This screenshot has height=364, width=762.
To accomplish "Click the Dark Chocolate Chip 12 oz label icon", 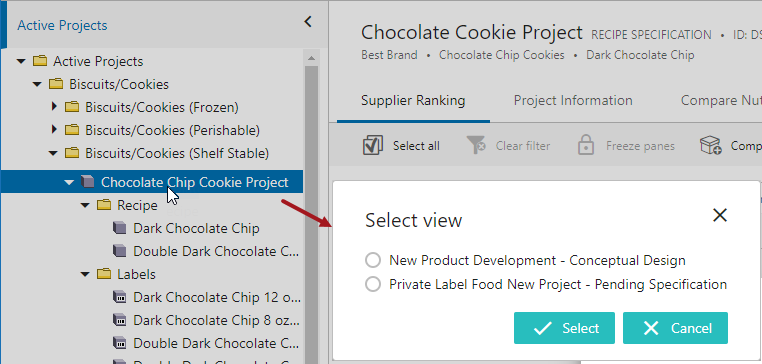I will pos(119,297).
